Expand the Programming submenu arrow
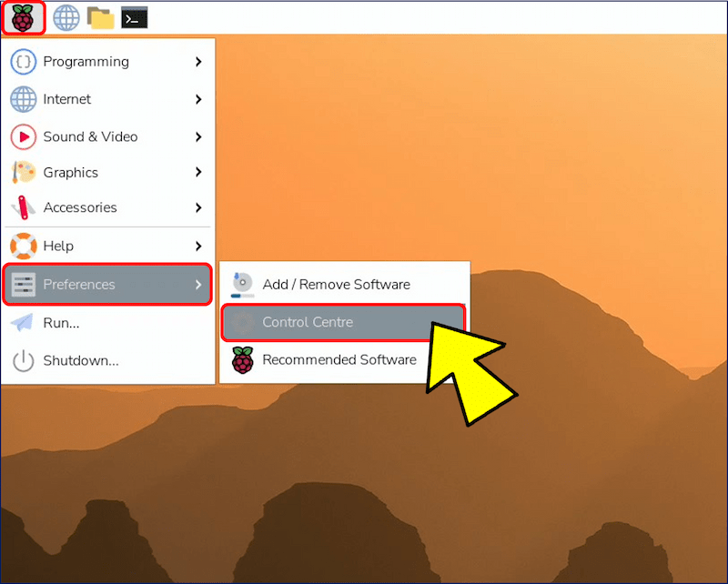This screenshot has width=728, height=584. pyautogui.click(x=198, y=62)
